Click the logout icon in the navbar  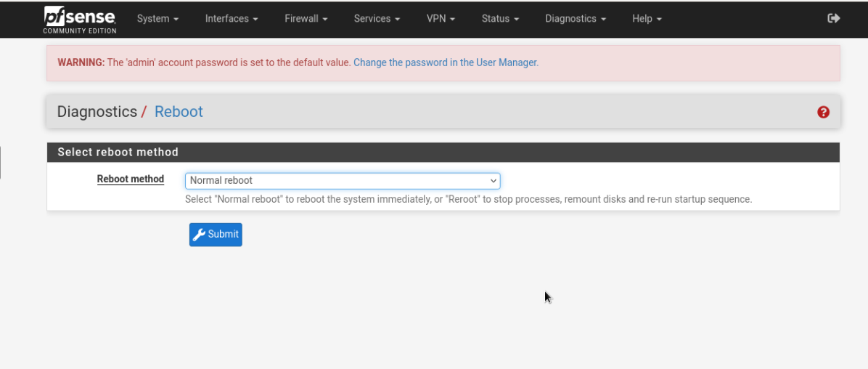tap(834, 18)
